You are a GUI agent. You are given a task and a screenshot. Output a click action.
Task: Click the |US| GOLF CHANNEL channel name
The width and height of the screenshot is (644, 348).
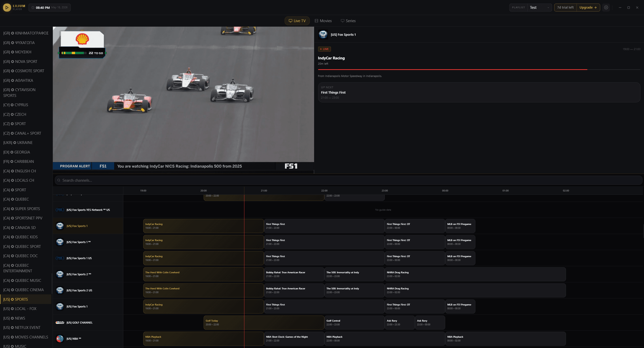[80, 323]
